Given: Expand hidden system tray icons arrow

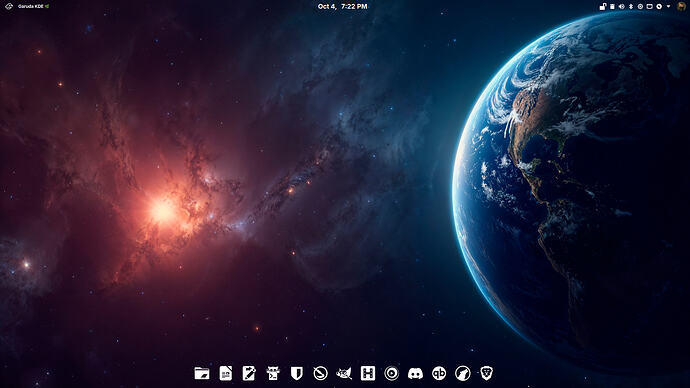Looking at the screenshot, I should (x=668, y=7).
